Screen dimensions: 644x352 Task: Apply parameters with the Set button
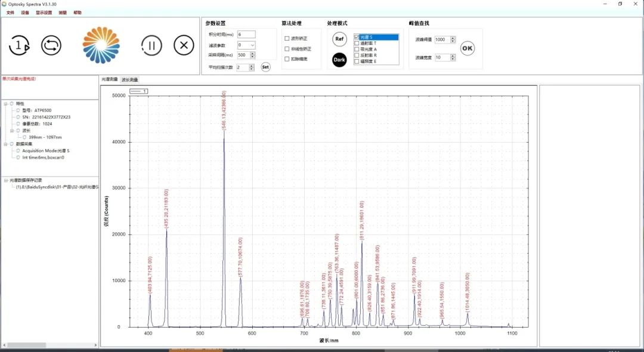click(265, 67)
